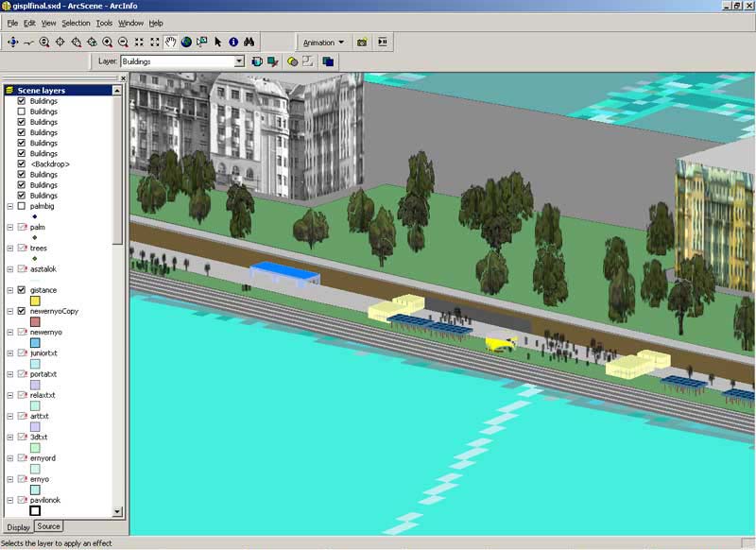This screenshot has height=550, width=756.
Task: Click the yellow gistance symbol swatch
Action: [x=35, y=301]
